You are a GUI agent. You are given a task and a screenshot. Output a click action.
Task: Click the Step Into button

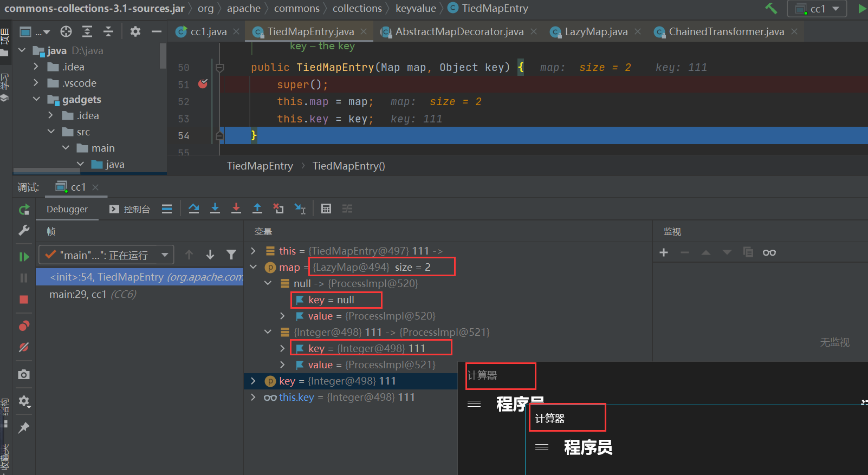point(215,209)
